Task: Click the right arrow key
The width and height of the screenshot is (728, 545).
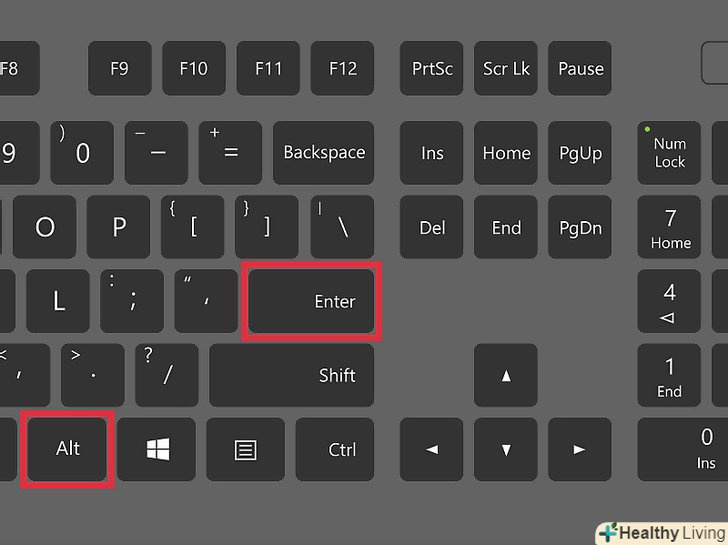Action: point(579,449)
